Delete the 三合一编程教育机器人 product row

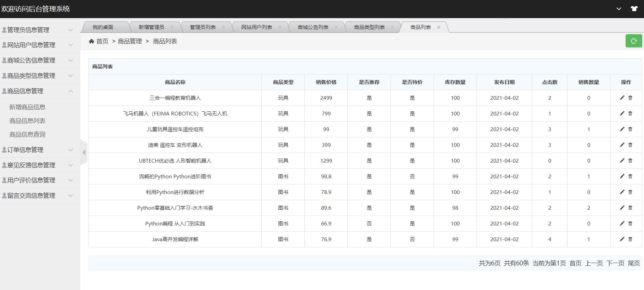(x=630, y=98)
